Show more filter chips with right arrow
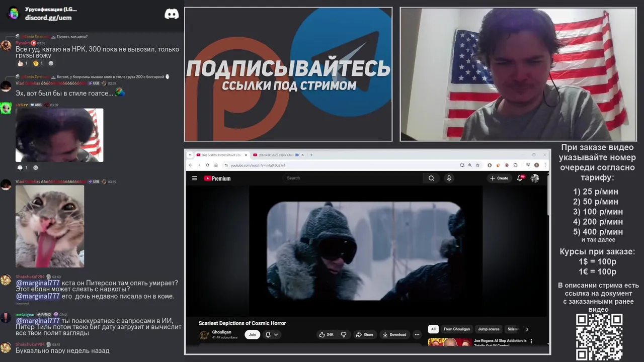The image size is (644, 362). tap(527, 329)
